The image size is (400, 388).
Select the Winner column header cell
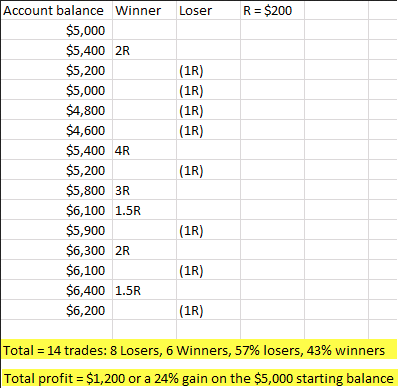point(144,10)
